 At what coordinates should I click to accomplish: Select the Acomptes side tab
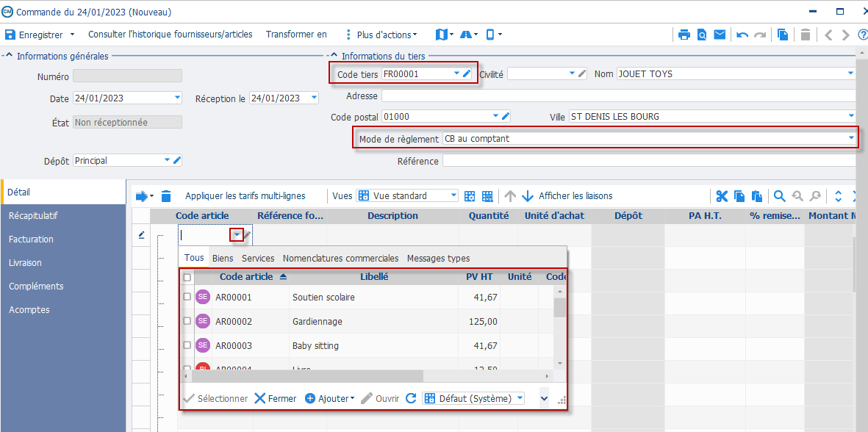pyautogui.click(x=63, y=310)
